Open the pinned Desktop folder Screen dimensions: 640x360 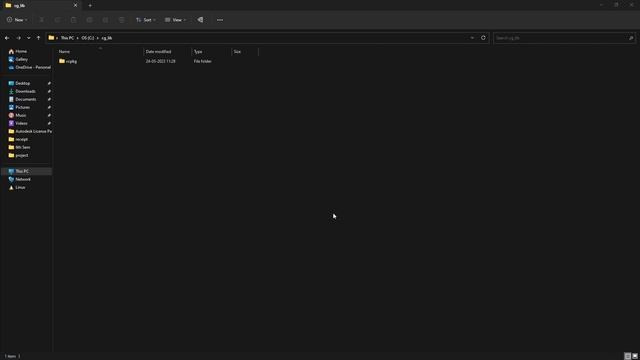tap(22, 83)
